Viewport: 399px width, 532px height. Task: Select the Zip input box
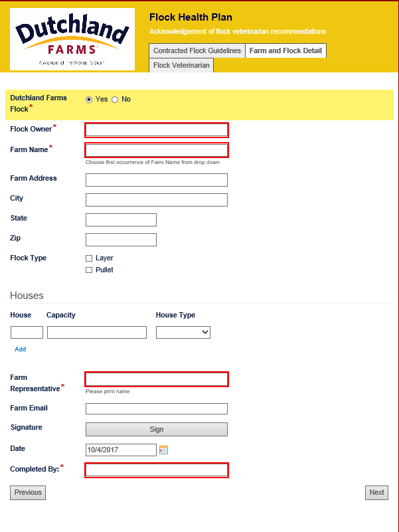pos(121,240)
